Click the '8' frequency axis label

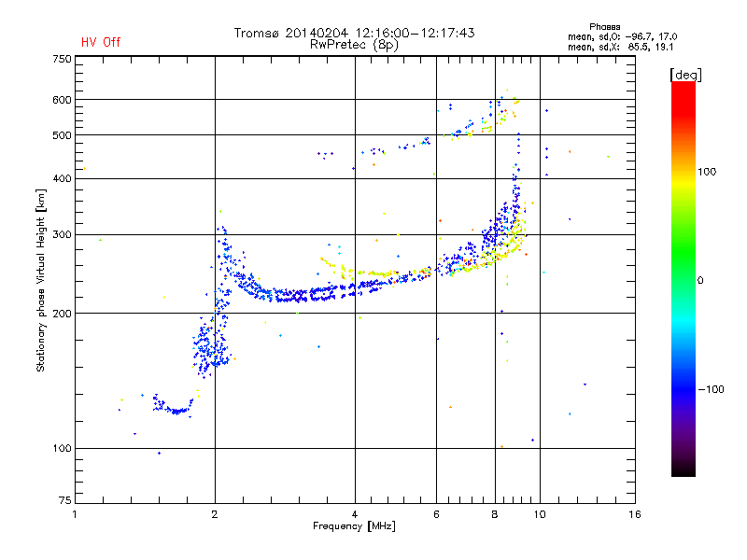coord(495,514)
